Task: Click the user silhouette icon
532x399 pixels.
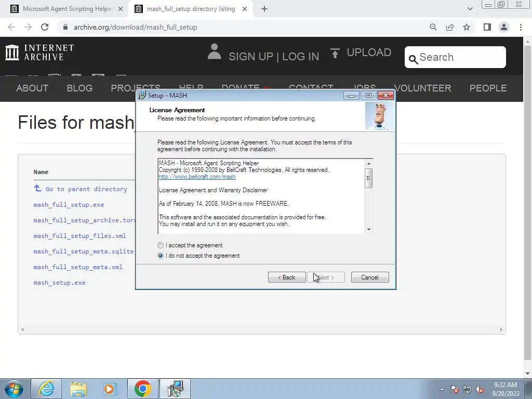Action: [215, 51]
